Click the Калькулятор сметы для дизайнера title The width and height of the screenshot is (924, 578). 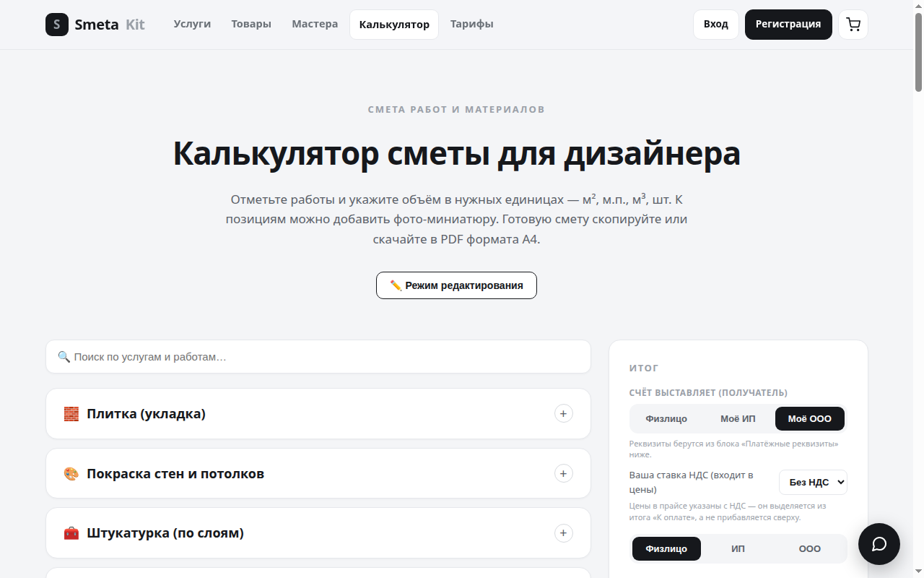456,153
